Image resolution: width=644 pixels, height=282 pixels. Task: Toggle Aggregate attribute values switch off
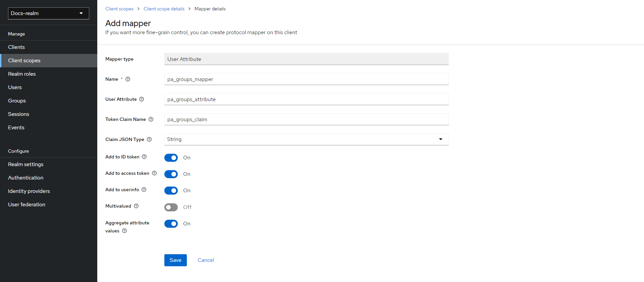coord(171,224)
